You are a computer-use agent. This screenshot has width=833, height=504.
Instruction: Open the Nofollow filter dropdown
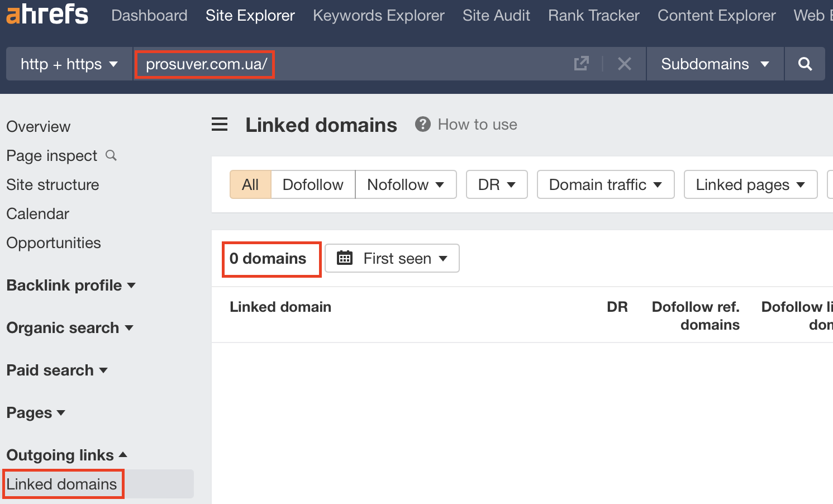(x=406, y=184)
